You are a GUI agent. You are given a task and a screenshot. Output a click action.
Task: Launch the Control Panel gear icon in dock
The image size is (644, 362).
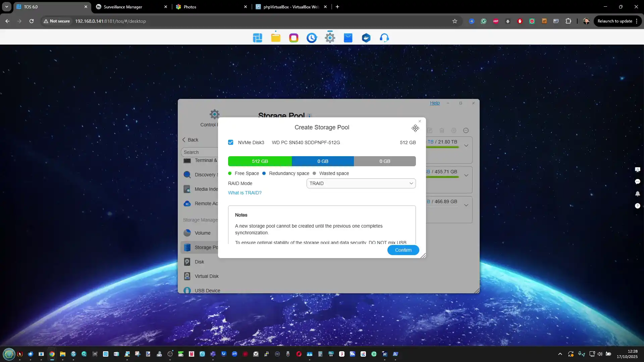[330, 38]
